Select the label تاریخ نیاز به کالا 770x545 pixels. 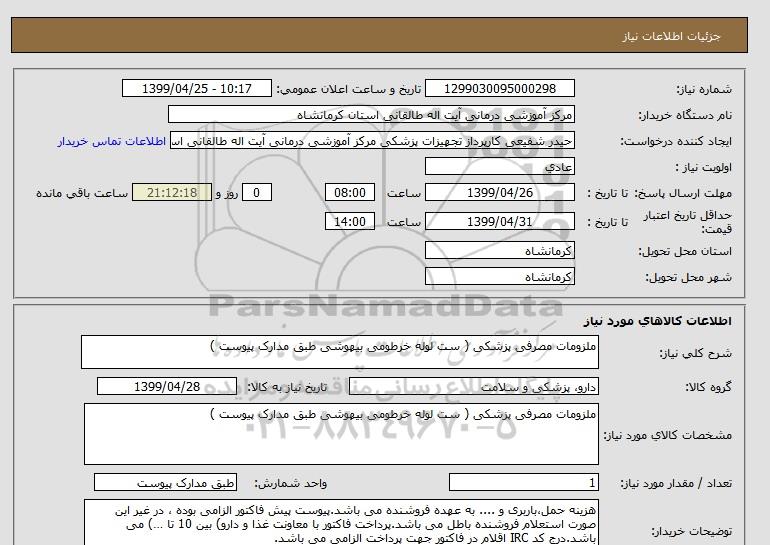click(x=286, y=387)
